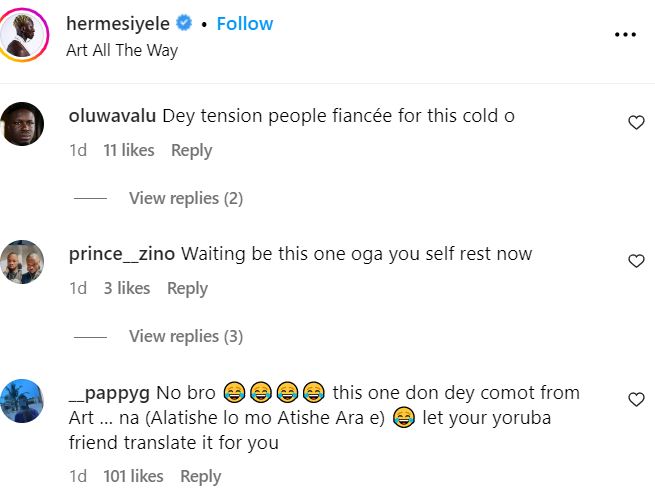Expand View replies (2) under oluwavalu
The image size is (655, 496).
(x=186, y=198)
